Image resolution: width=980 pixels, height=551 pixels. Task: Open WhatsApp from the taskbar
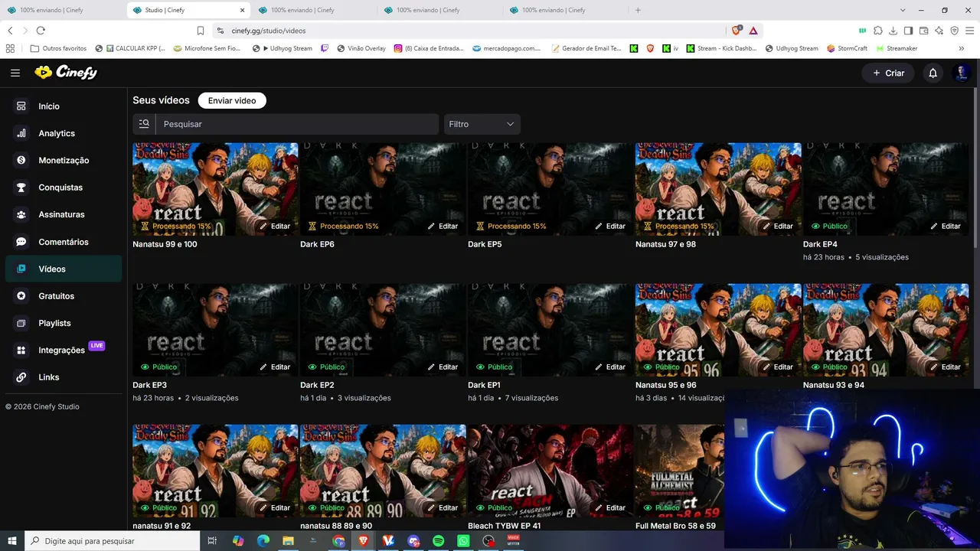coord(463,541)
